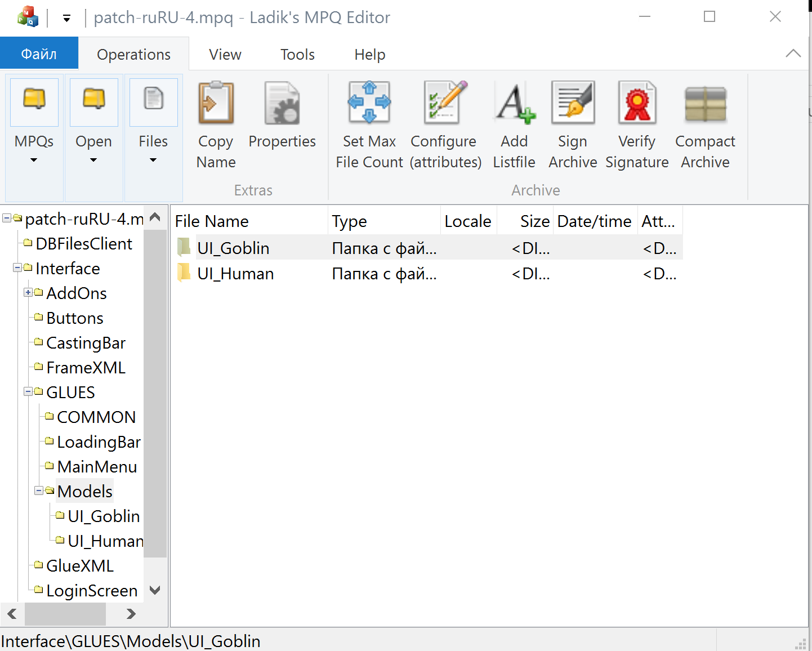Select the CastingBar folder in tree

pos(86,343)
